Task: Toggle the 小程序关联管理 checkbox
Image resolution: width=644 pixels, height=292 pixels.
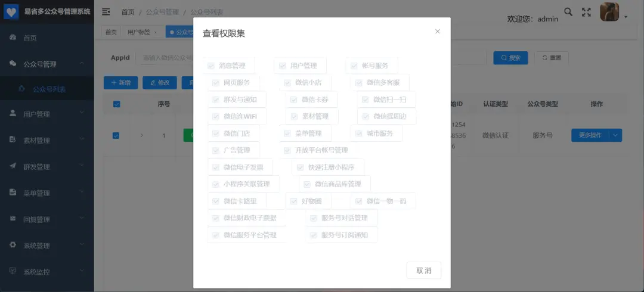Action: tap(216, 184)
